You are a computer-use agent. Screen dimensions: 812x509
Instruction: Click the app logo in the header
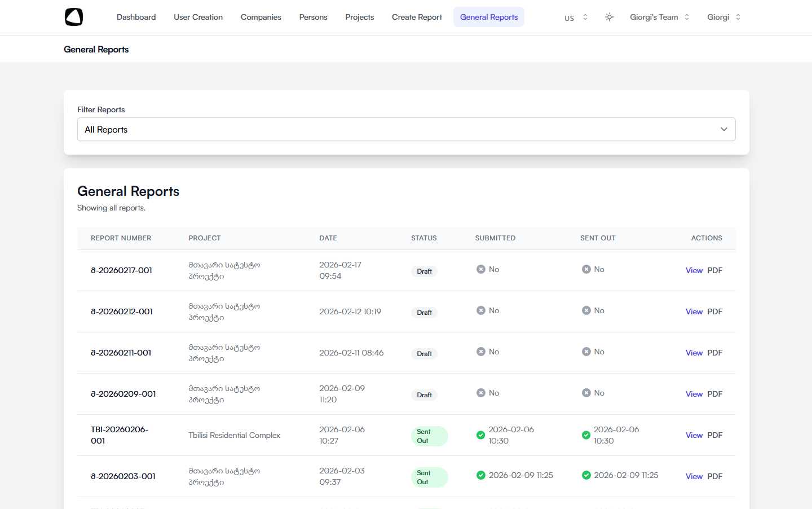pyautogui.click(x=74, y=17)
